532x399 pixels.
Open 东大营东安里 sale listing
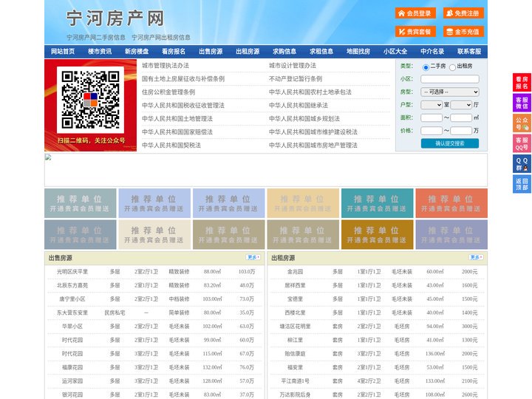pyautogui.click(x=72, y=313)
